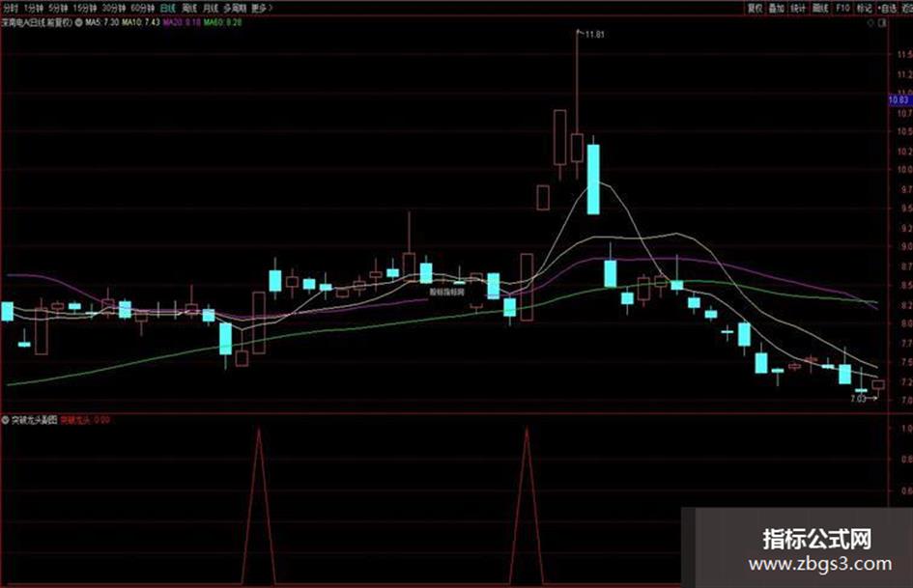Screen dimensions: 913x588
Task: Click the first red signal spike in the sub-chart
Action: pyautogui.click(x=259, y=507)
